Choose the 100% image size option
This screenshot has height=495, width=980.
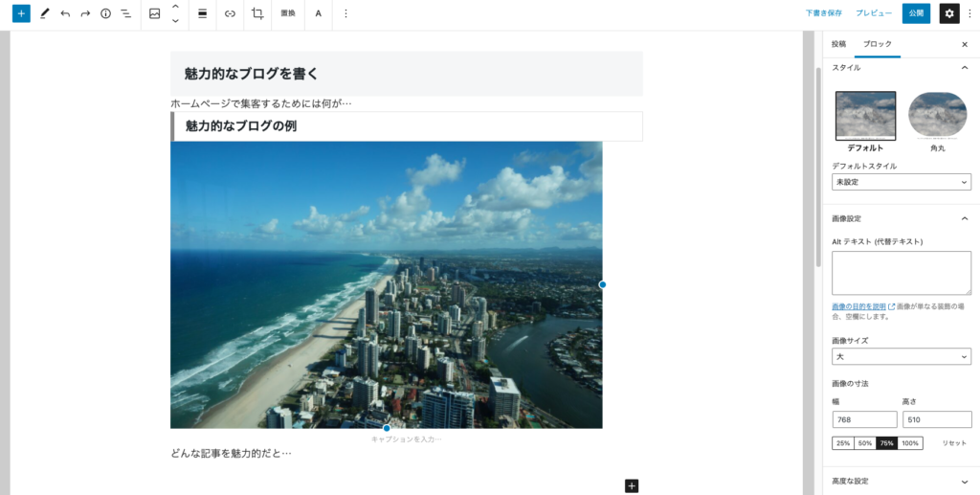pyautogui.click(x=910, y=443)
